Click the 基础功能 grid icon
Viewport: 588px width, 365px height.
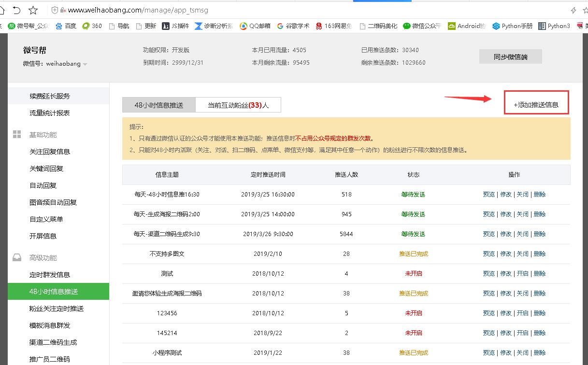coord(17,134)
